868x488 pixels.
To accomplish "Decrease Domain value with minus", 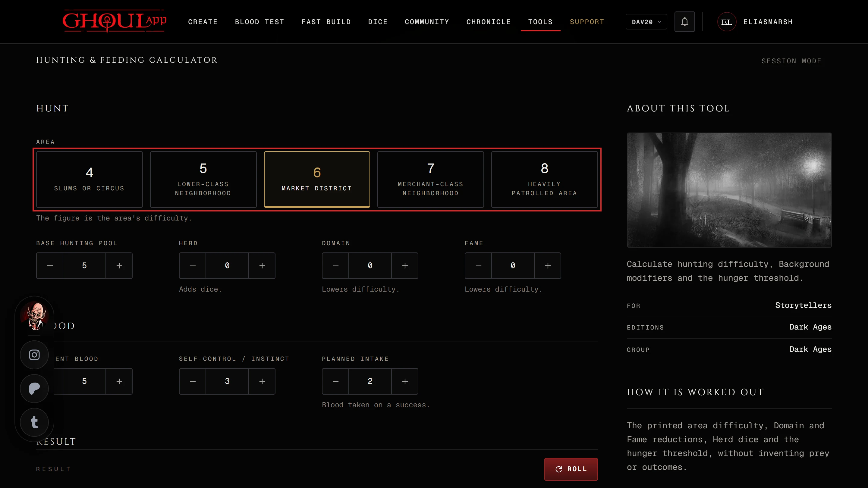I will pos(336,266).
